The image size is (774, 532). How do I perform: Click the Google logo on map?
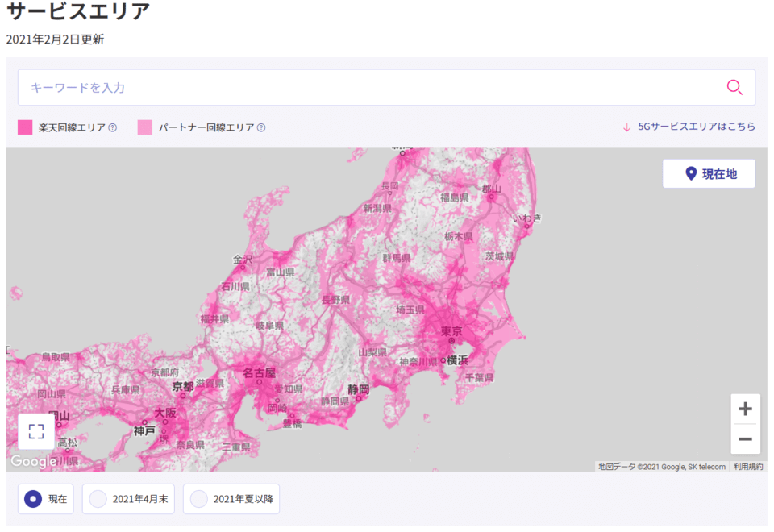coord(34,461)
